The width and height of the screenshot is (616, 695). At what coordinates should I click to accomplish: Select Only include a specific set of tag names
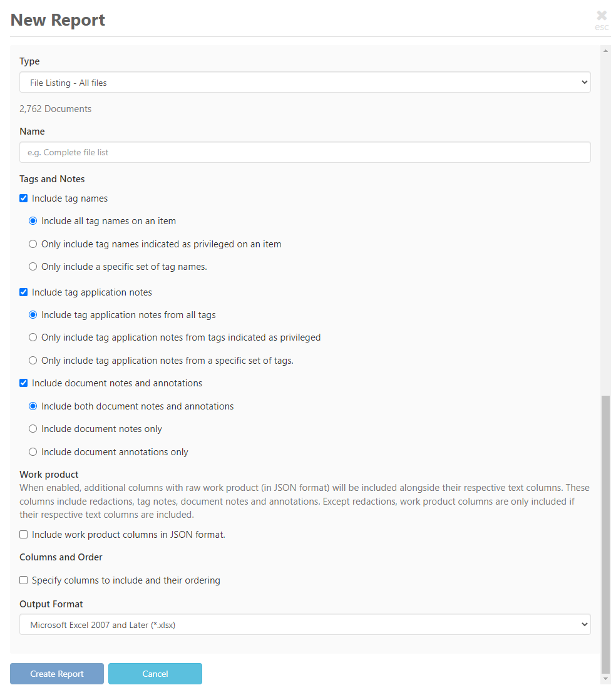coord(33,266)
